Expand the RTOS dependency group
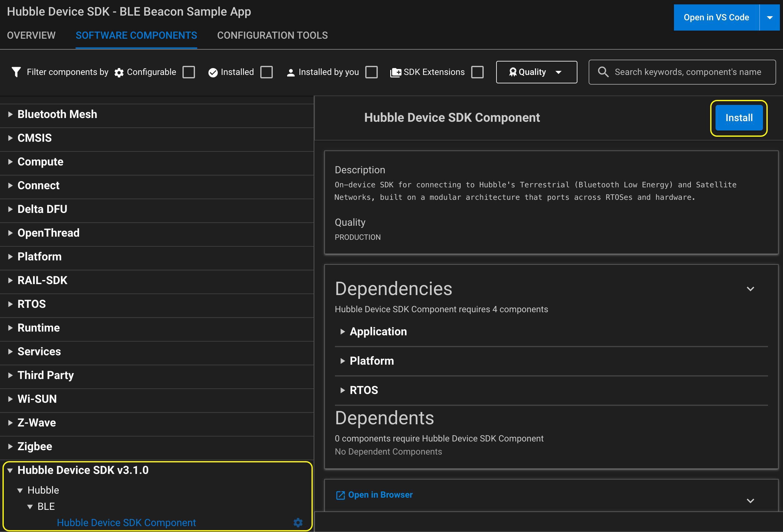The height and width of the screenshot is (532, 783). pyautogui.click(x=343, y=390)
